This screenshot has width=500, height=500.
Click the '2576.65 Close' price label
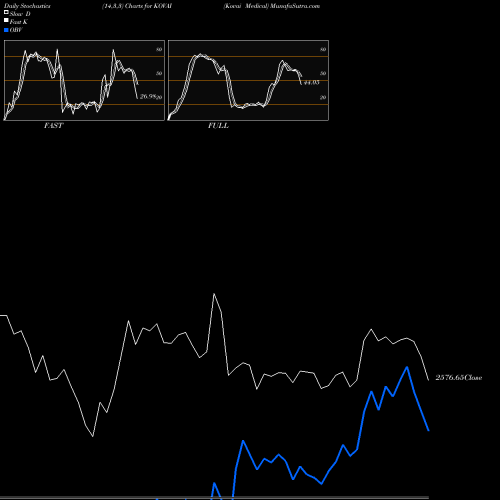coord(459,378)
